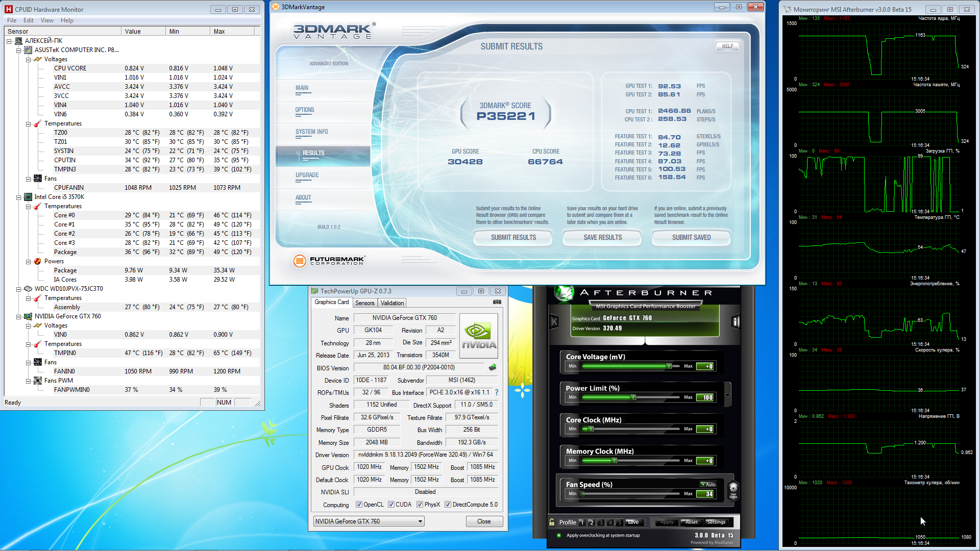
Task: Click the Intel CPU Temperatures thermometer icon
Action: 38,206
